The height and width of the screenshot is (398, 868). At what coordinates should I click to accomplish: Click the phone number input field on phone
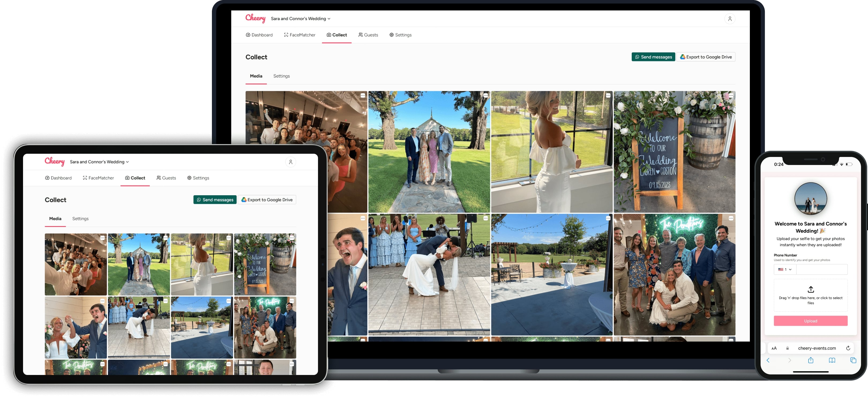(x=821, y=269)
